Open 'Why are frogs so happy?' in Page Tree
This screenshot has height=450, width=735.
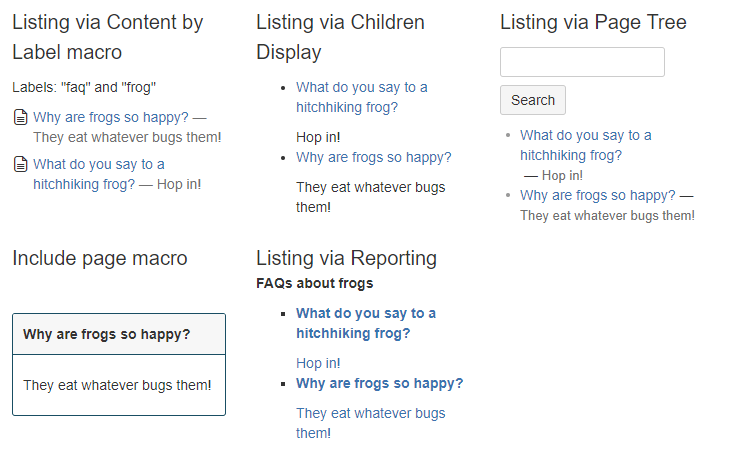click(598, 195)
